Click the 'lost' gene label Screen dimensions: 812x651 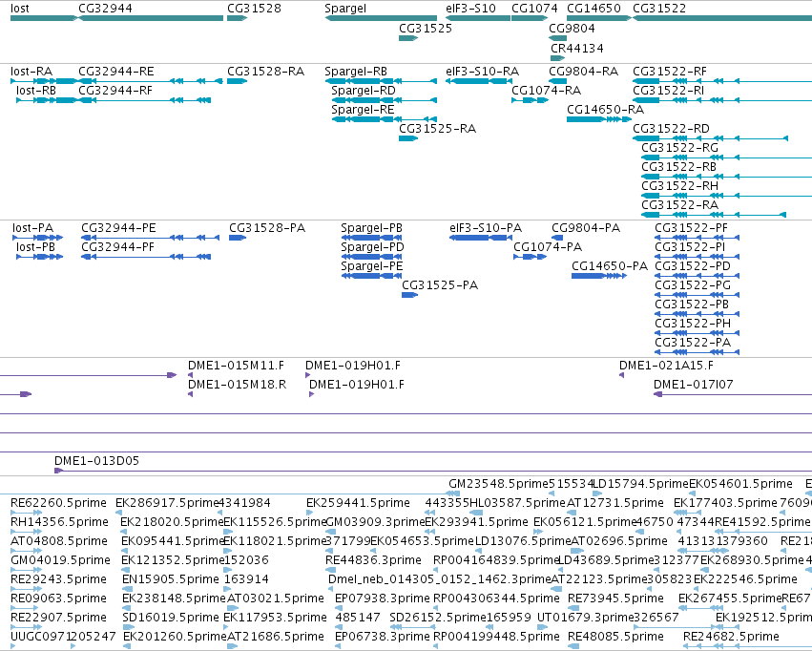(20, 9)
